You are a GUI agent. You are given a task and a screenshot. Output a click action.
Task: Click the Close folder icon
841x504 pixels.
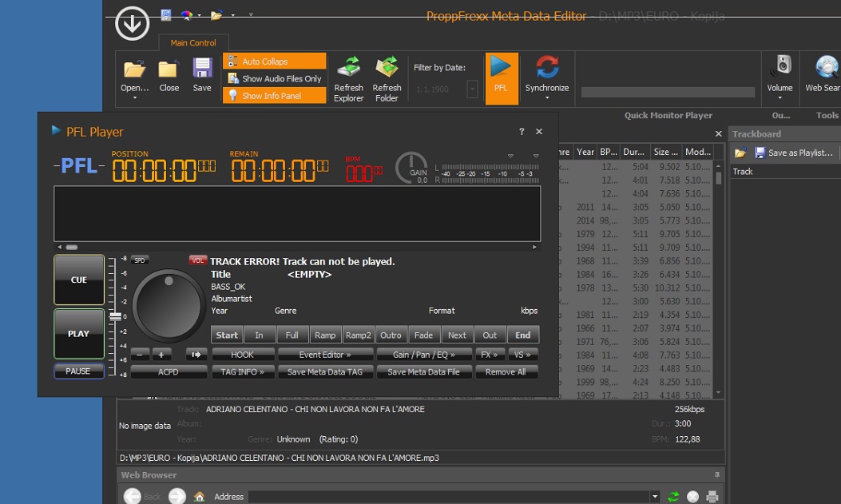[x=169, y=69]
